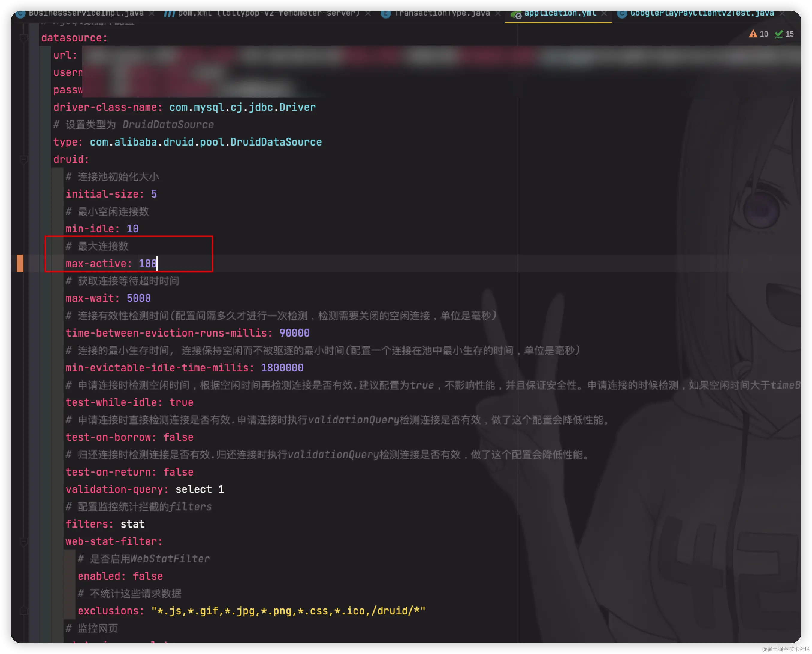
Task: Click the orange change marker beside max-active
Action: point(20,263)
